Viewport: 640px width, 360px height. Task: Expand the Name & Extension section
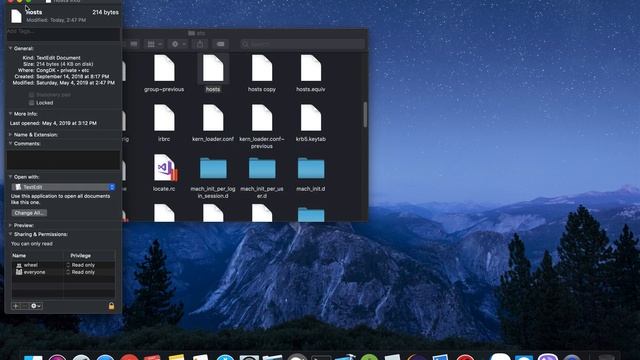click(x=10, y=134)
